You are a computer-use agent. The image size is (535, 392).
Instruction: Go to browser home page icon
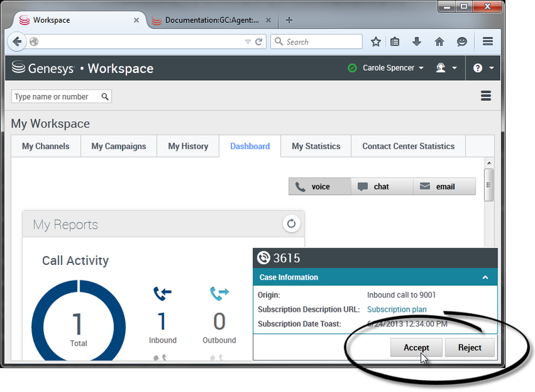tap(439, 41)
